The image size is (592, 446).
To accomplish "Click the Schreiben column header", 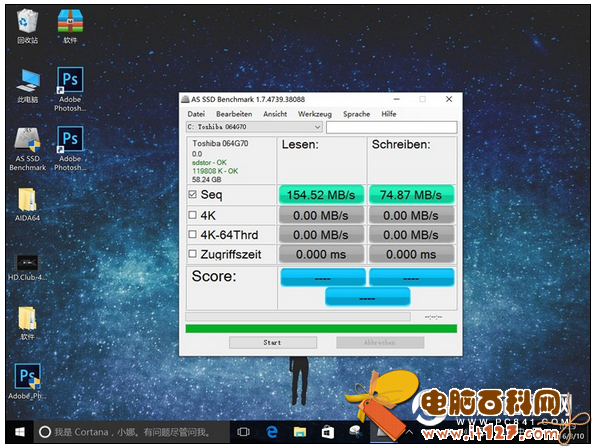I will tap(401, 144).
